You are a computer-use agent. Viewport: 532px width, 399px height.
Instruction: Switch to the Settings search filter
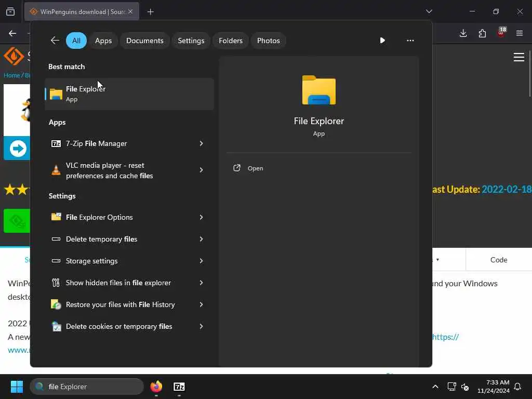pyautogui.click(x=191, y=41)
